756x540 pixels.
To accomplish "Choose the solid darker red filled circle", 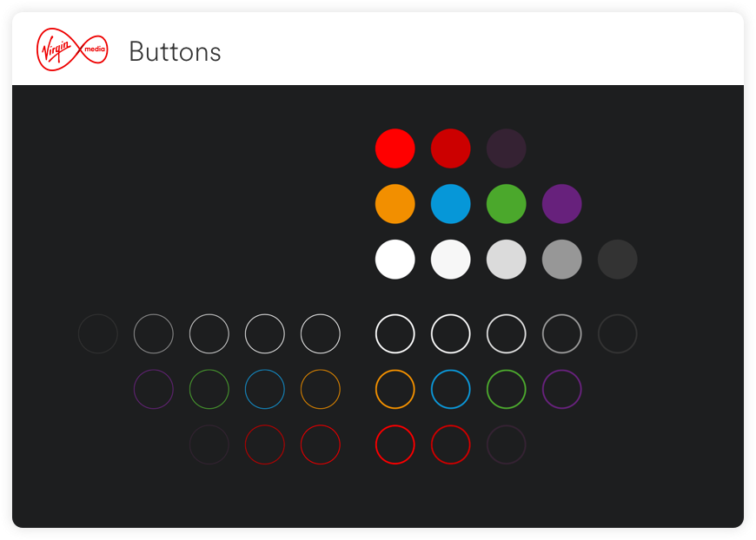I will 451,148.
